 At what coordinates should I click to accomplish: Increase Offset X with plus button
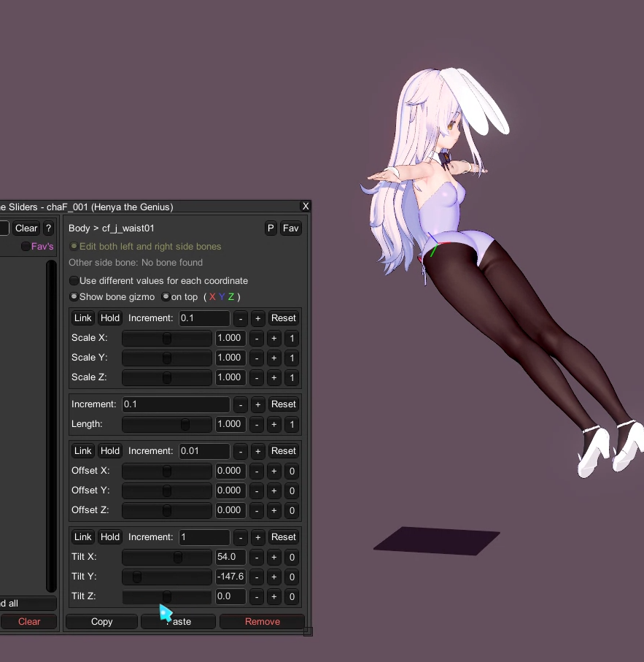273,471
